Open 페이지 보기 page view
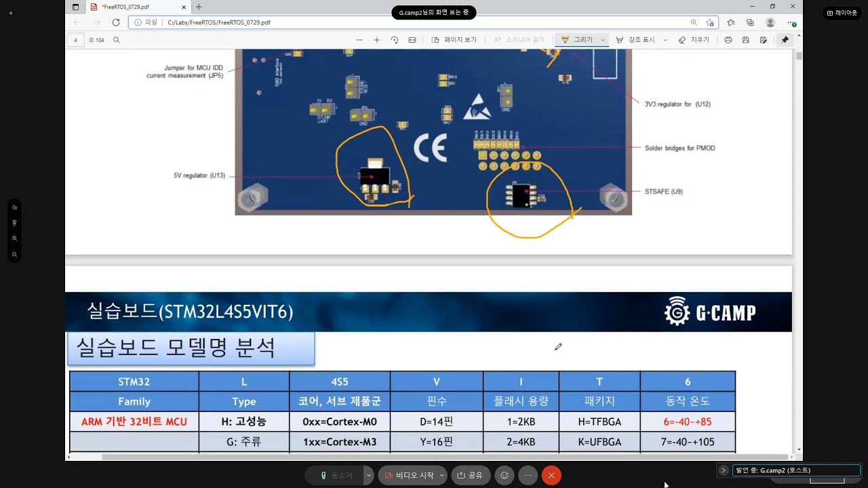Viewport: 868px width, 488px height. coord(454,40)
